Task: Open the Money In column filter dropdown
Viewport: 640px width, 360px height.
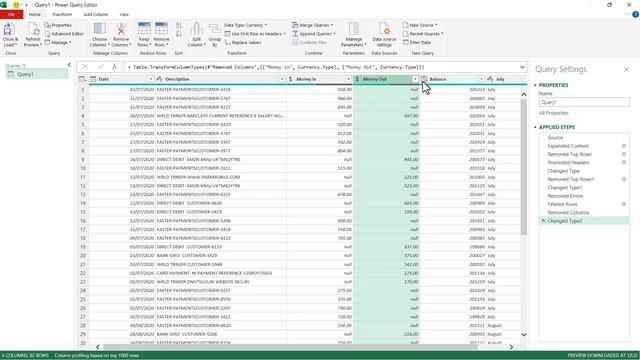Action: point(348,79)
